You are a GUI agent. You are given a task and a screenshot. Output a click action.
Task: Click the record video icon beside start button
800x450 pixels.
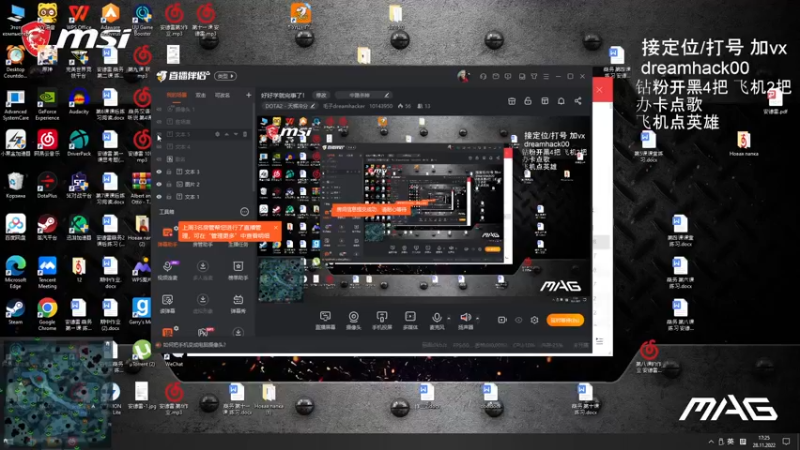[x=502, y=320]
